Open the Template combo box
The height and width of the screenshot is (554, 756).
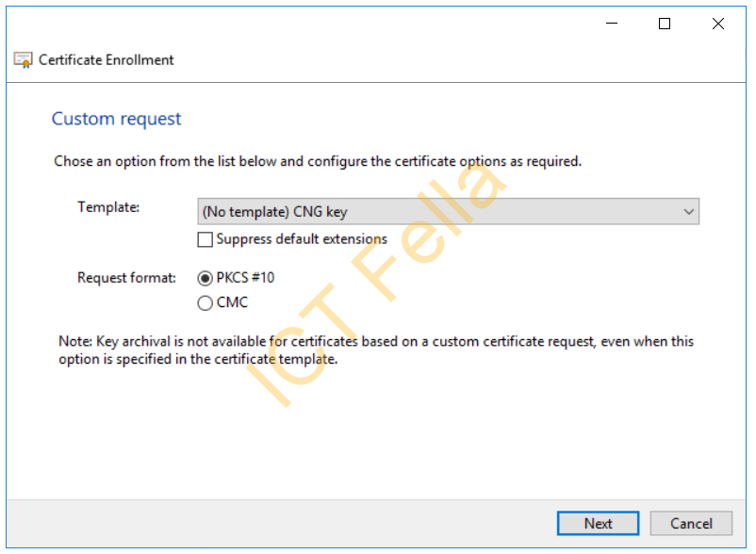(x=448, y=211)
